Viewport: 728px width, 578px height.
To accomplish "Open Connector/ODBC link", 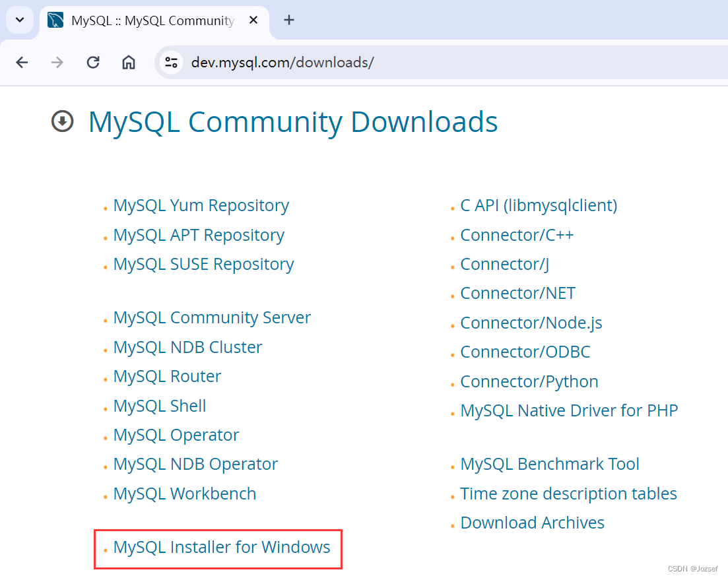I will 525,352.
